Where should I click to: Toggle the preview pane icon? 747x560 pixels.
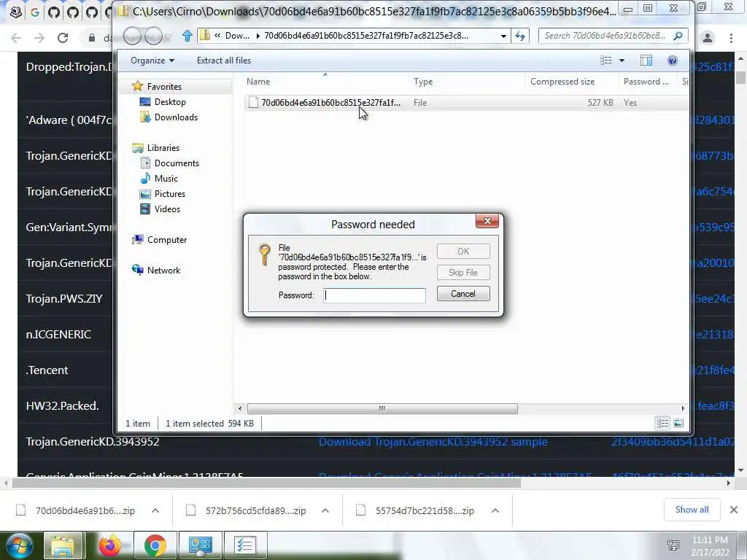pyautogui.click(x=646, y=61)
